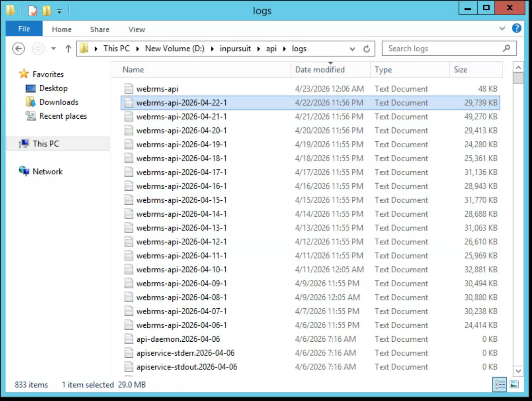The width and height of the screenshot is (532, 401).
Task: Sort by the Date modified column header
Action: point(320,70)
